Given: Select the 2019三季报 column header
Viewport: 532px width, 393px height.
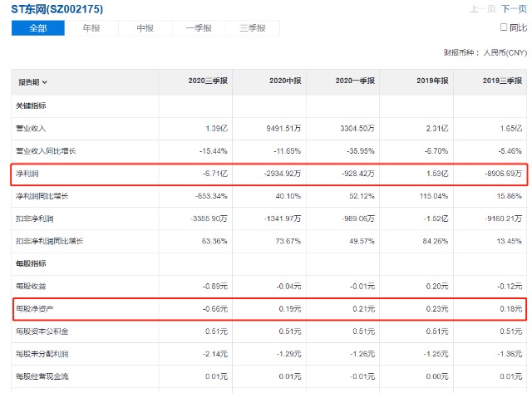Looking at the screenshot, I should click(502, 81).
